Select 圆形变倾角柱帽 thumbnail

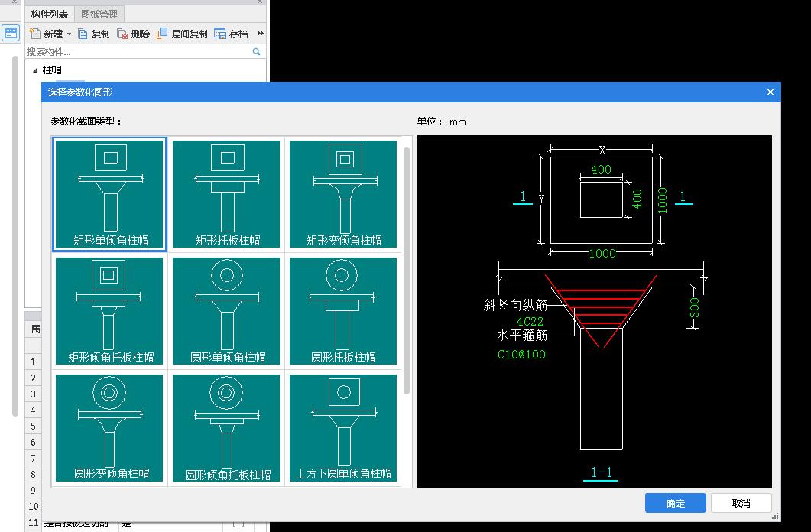click(x=109, y=428)
